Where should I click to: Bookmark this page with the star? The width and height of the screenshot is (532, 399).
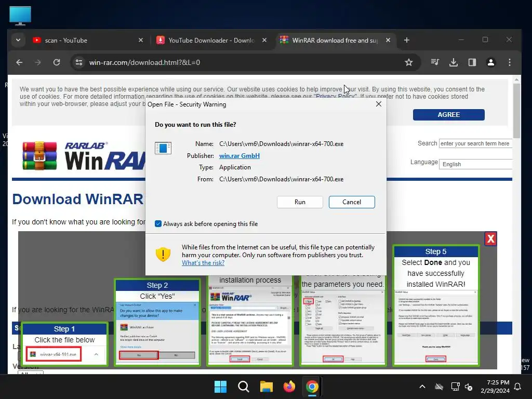pyautogui.click(x=409, y=62)
